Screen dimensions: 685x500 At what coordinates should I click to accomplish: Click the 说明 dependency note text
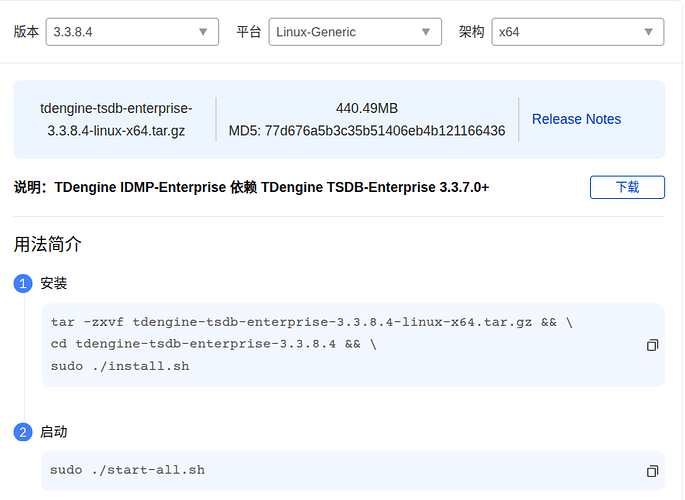(251, 187)
